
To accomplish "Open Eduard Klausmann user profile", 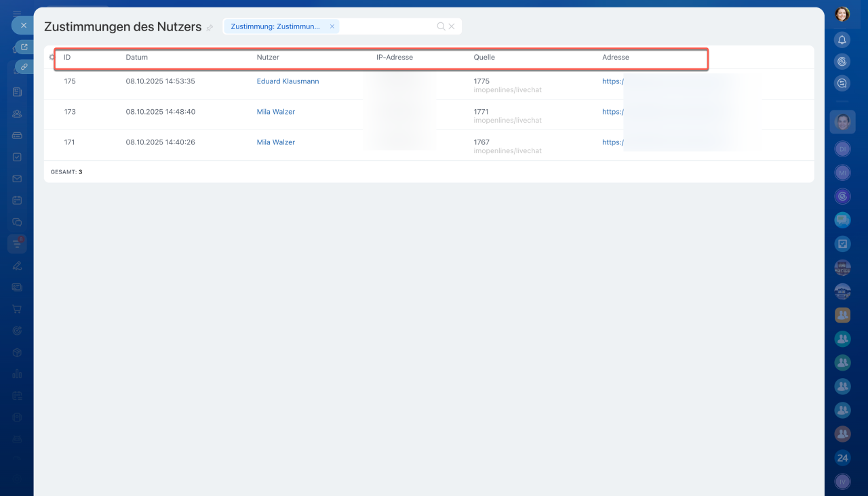I will 288,81.
